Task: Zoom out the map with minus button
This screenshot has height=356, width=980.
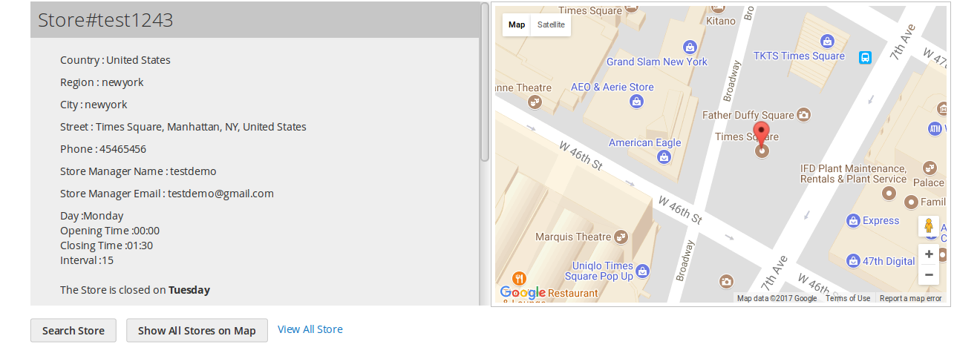Action: tap(929, 275)
